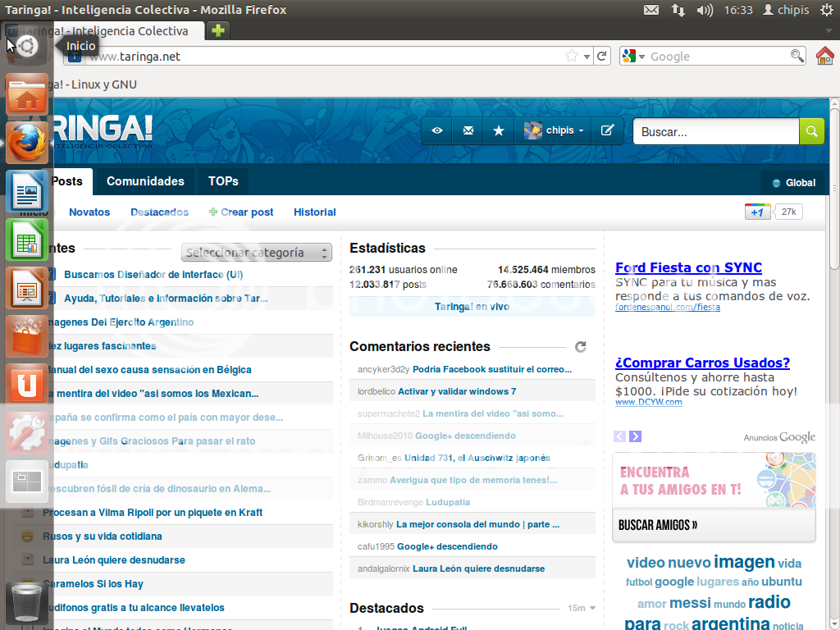Open the Destacados 15m time dropdown

pyautogui.click(x=582, y=608)
